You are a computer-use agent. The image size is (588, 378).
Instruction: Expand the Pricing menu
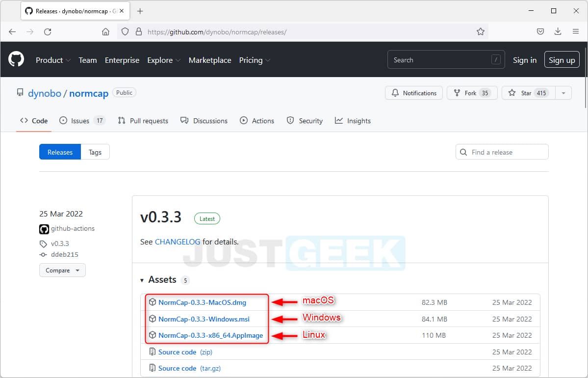pos(255,60)
